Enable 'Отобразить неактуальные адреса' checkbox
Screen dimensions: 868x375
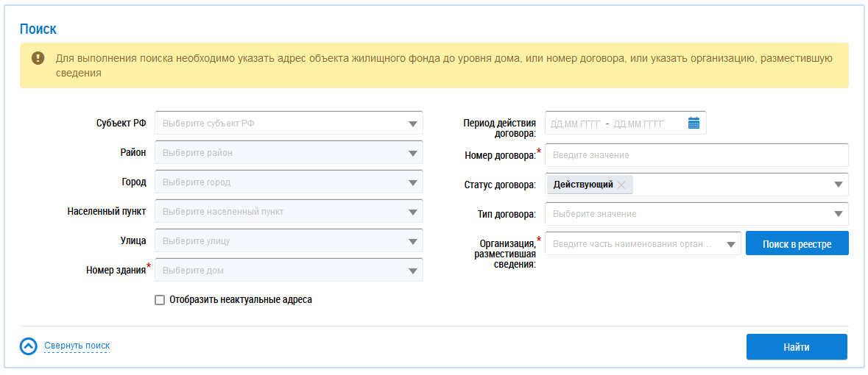click(160, 300)
